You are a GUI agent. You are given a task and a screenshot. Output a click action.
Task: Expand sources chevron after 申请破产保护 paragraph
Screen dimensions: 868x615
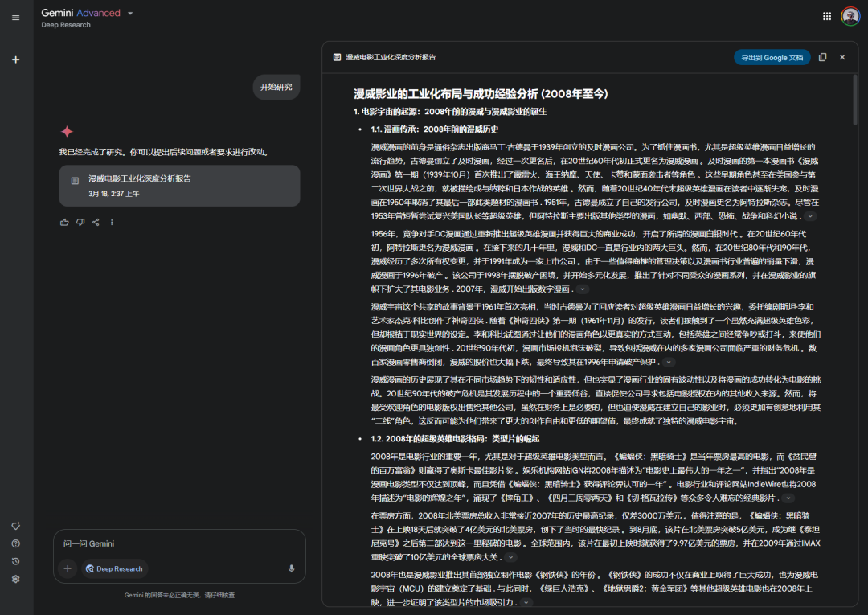pyautogui.click(x=669, y=362)
